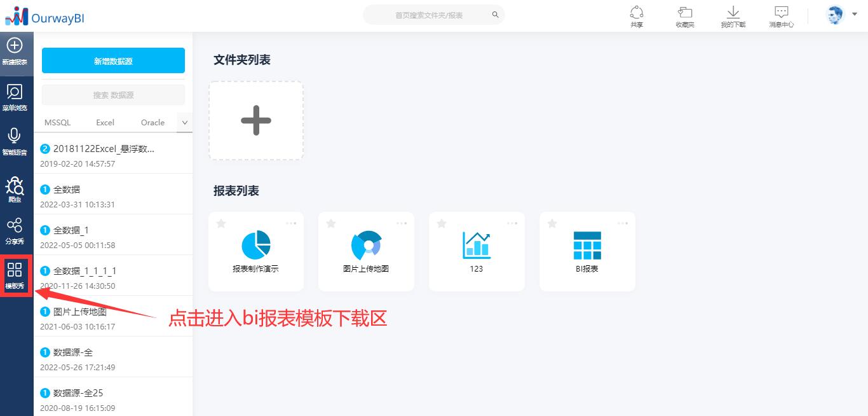Open 我的下载 download icon
The image size is (868, 416).
click(733, 12)
